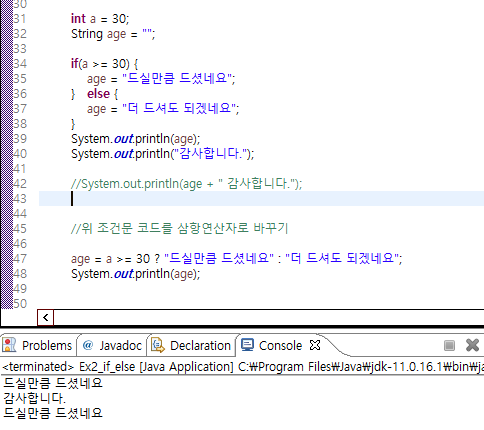
Task: Click the Terminate square button in Console
Action: click(449, 345)
